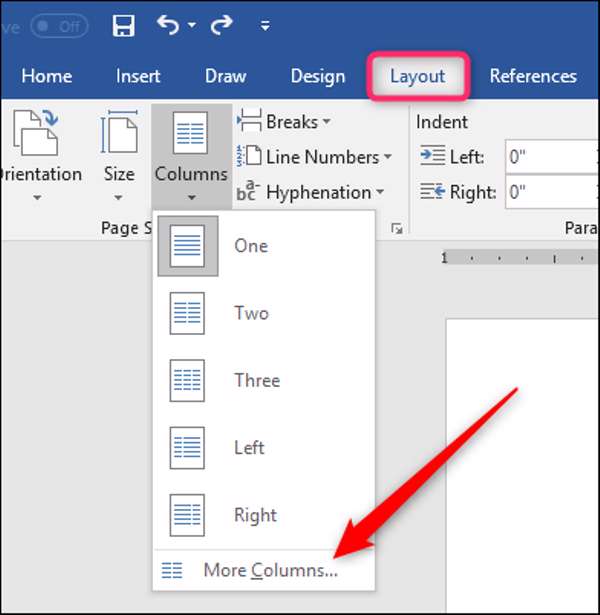The height and width of the screenshot is (615, 600).
Task: Expand the Hyphenation dropdown
Action: point(310,192)
